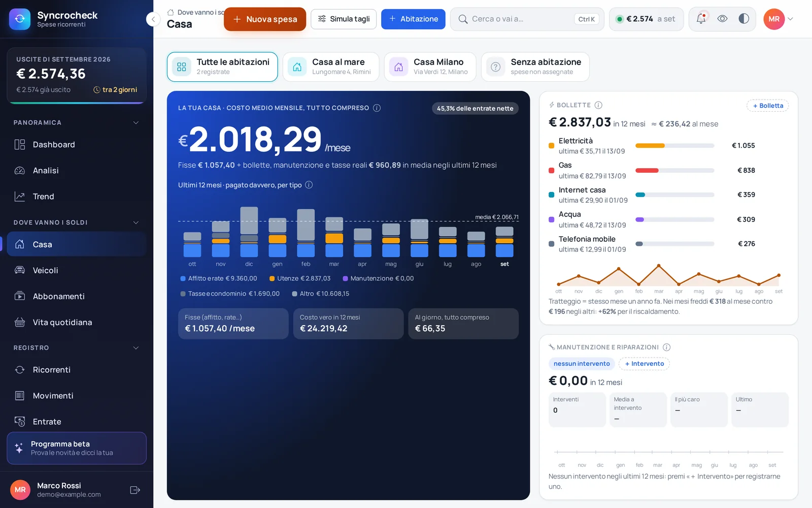This screenshot has height=508, width=812.
Task: Toggle amounts visibility eye icon
Action: [x=722, y=19]
